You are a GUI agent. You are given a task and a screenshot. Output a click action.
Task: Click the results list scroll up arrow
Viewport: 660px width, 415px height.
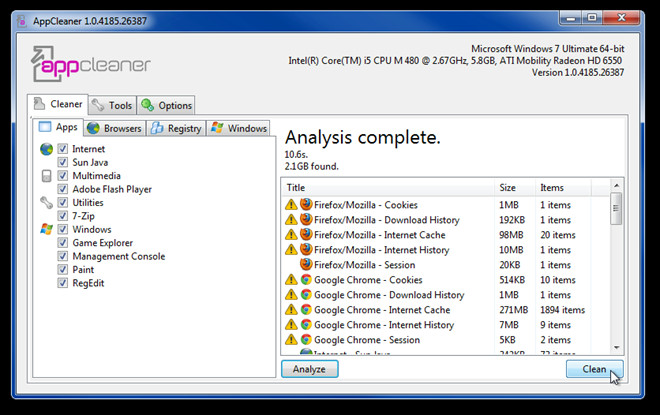pos(616,186)
